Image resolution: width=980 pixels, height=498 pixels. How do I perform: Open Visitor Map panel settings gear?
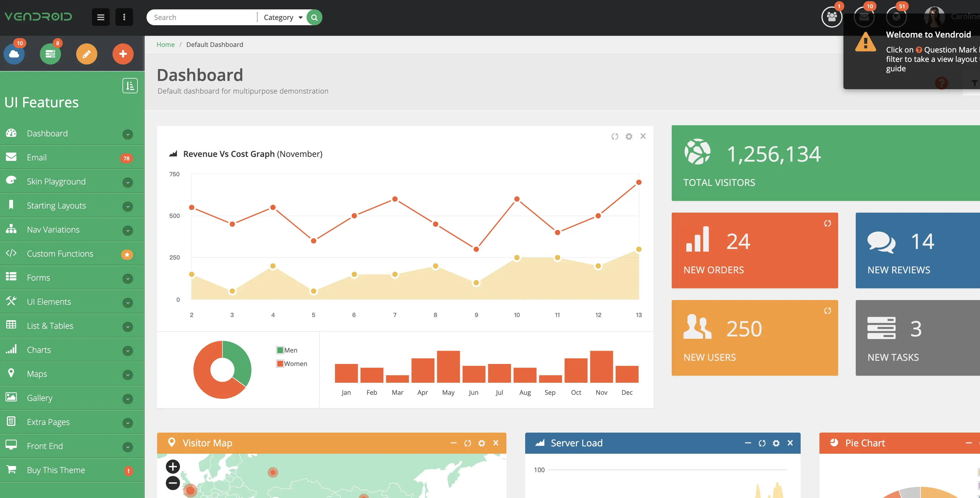[x=482, y=443]
